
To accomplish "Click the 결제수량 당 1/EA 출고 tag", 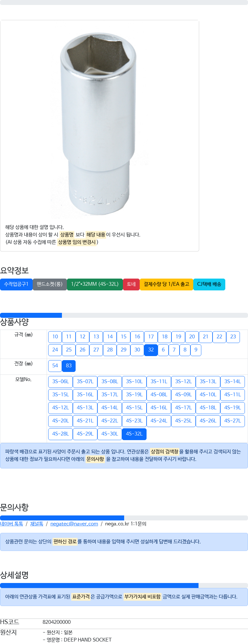I will pyautogui.click(x=166, y=284).
